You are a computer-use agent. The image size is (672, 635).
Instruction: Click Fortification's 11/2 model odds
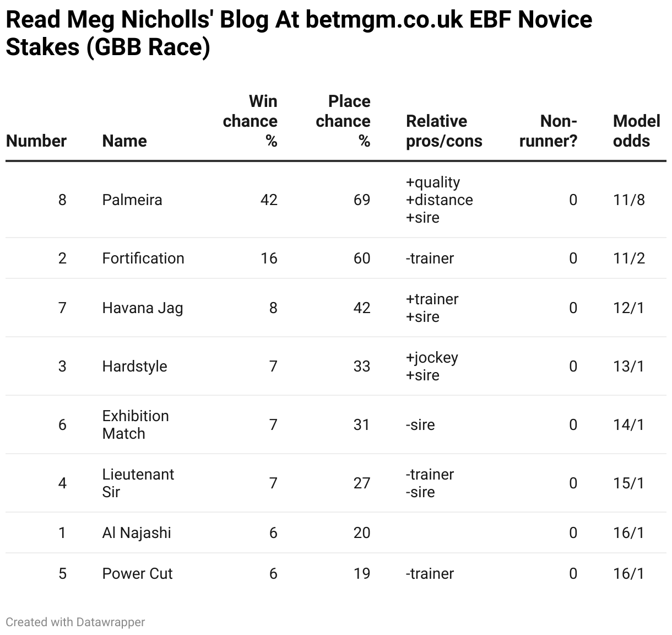[628, 258]
